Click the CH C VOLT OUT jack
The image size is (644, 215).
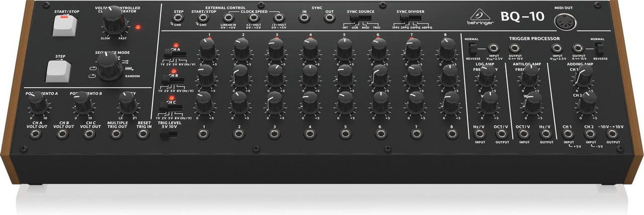coord(89,133)
